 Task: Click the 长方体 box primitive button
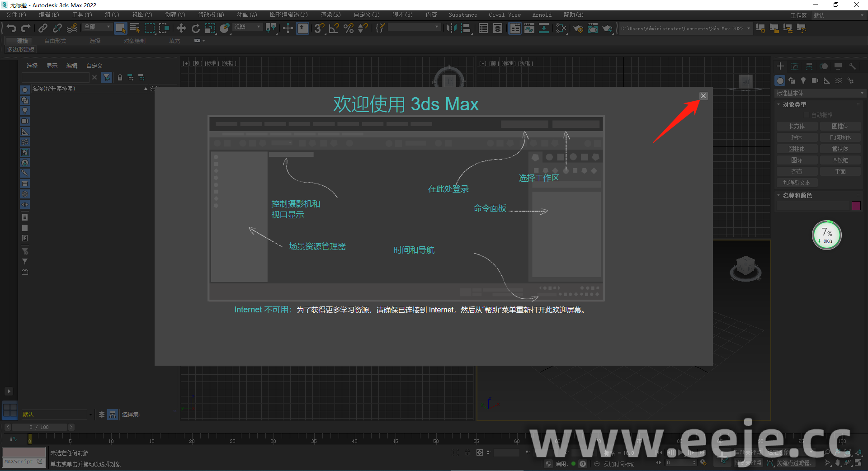[x=797, y=126]
